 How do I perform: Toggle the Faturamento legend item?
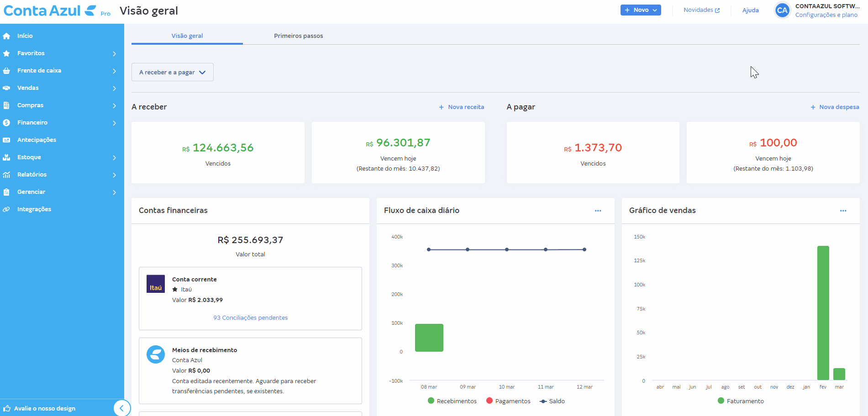coord(741,401)
